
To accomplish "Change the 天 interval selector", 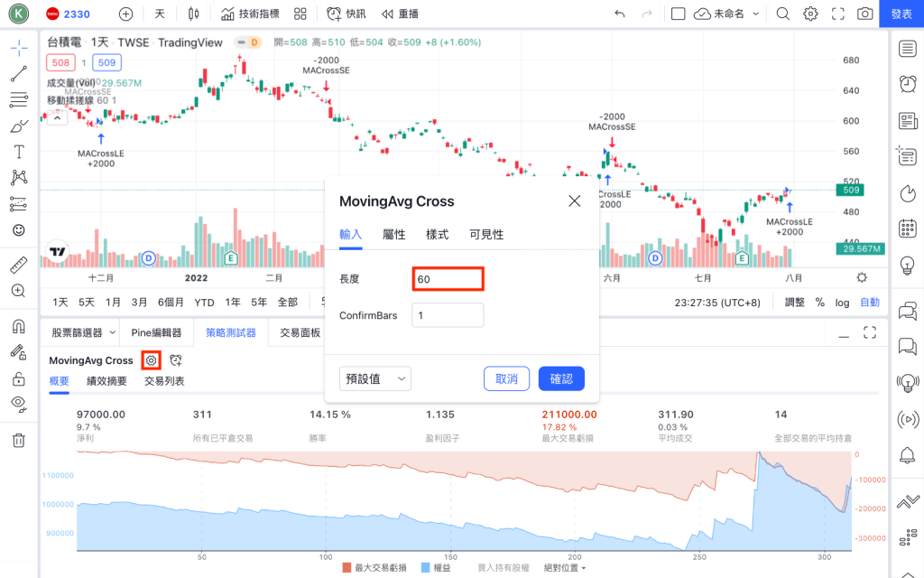I will 160,14.
